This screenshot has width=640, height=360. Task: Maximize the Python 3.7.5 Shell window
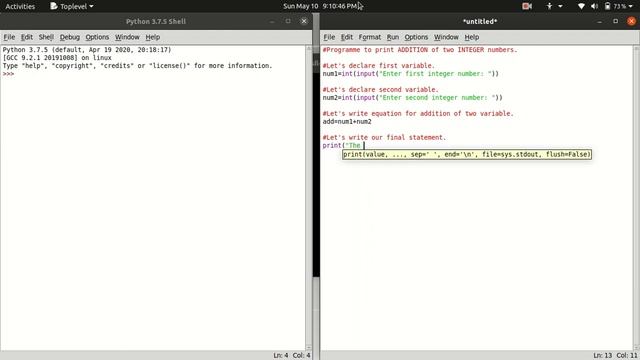pyautogui.click(x=288, y=21)
